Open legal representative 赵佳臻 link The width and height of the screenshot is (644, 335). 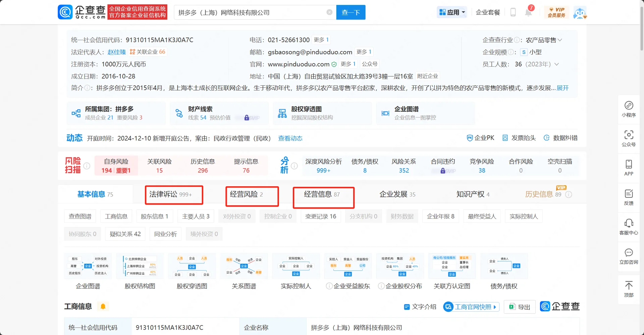117,52
